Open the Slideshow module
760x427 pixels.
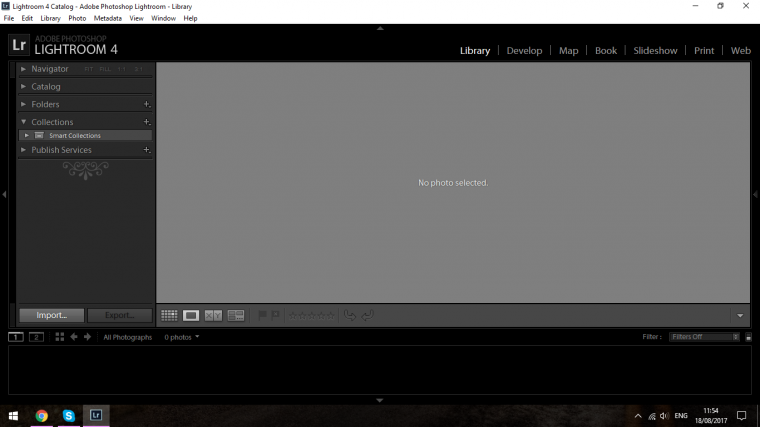[655, 50]
